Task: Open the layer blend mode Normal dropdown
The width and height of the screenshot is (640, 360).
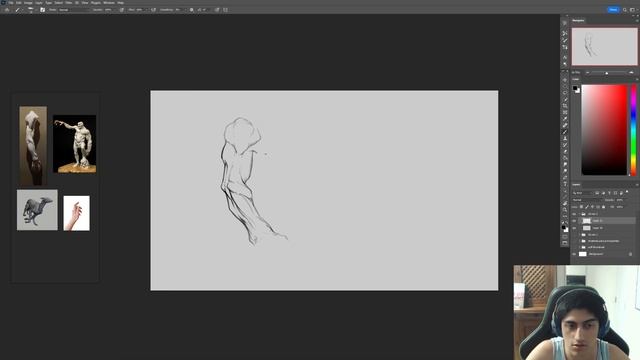Action: [588, 200]
